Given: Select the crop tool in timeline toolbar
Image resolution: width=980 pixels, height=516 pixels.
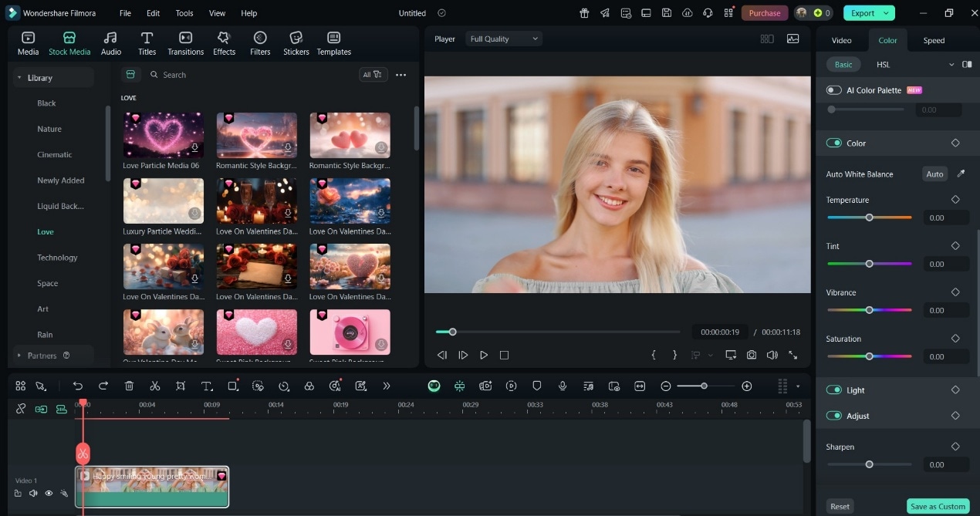Looking at the screenshot, I should pyautogui.click(x=181, y=386).
